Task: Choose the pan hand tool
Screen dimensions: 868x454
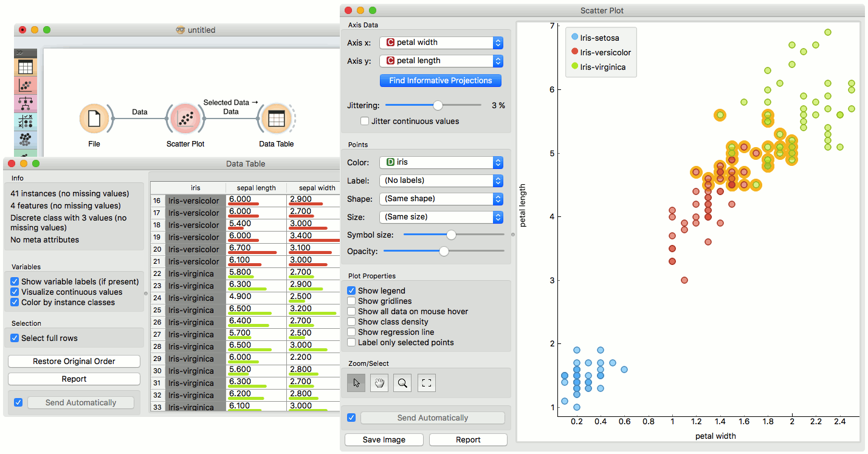Action: tap(379, 383)
